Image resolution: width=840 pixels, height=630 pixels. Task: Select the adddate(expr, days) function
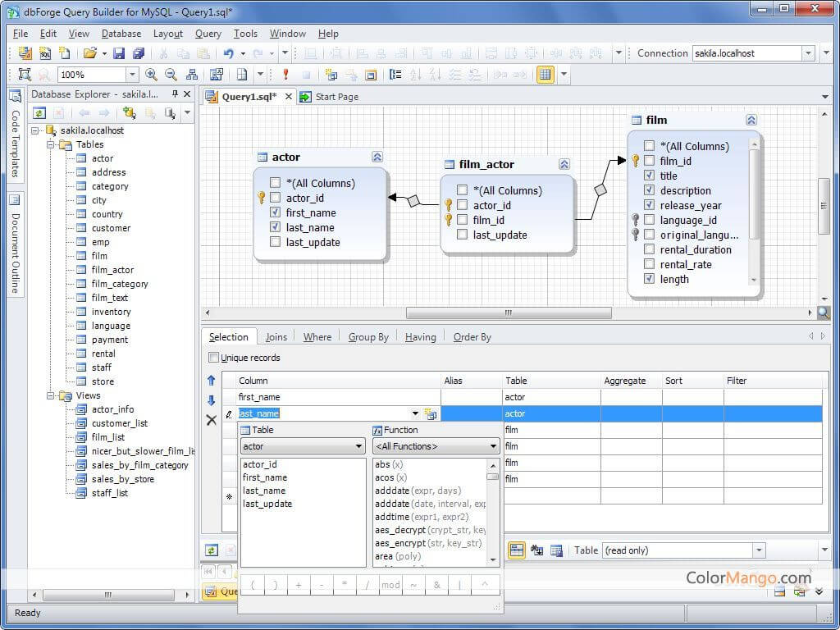coord(418,491)
